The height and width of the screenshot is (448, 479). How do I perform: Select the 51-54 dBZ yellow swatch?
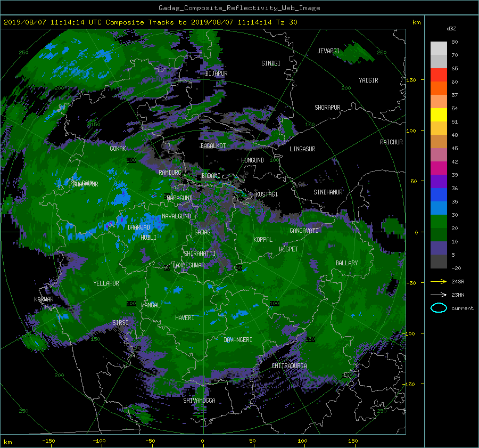pos(439,115)
